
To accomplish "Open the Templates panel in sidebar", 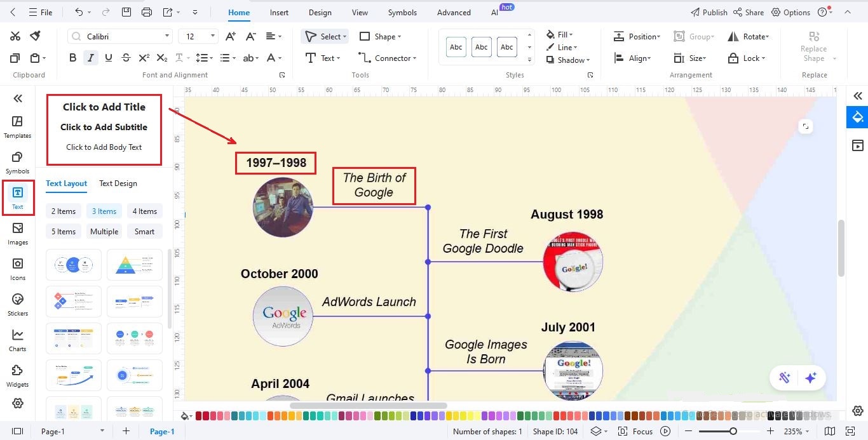I will (x=17, y=126).
